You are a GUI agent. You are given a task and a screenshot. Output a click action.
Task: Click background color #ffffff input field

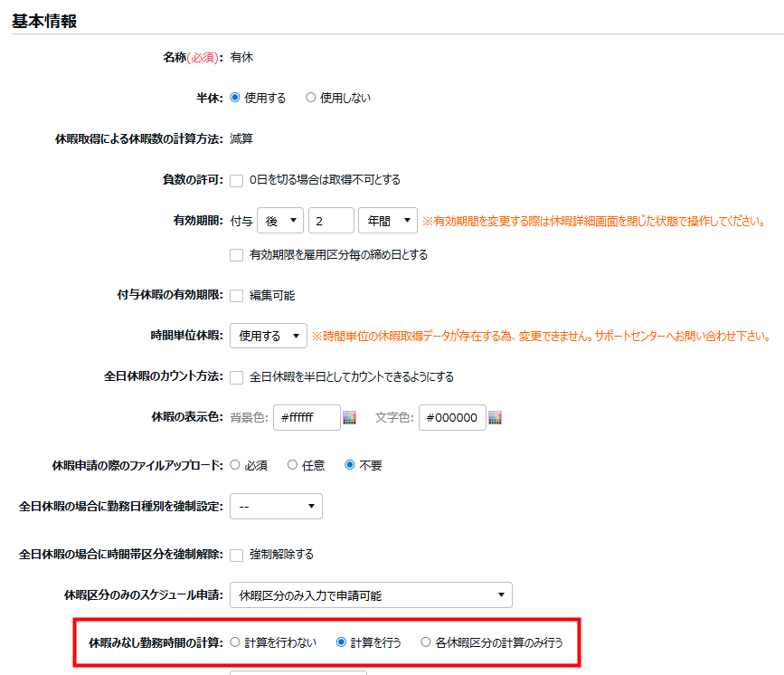tap(306, 418)
